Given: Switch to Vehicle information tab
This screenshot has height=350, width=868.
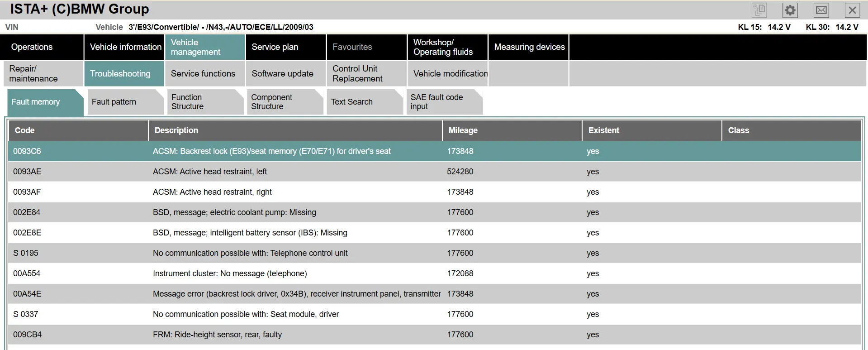Looking at the screenshot, I should tap(125, 47).
